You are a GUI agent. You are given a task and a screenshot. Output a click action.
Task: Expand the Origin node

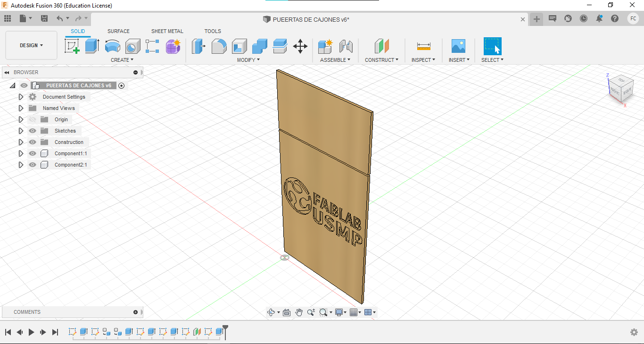point(21,119)
